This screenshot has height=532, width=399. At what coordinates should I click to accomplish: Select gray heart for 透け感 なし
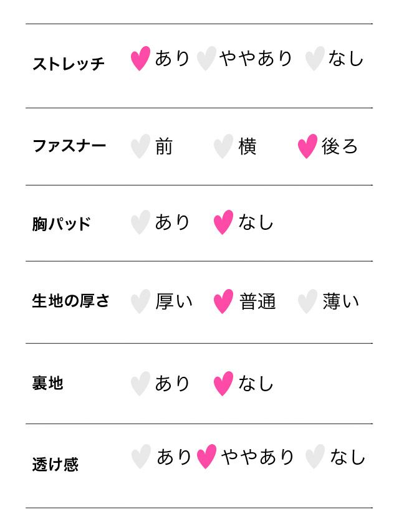315,457
